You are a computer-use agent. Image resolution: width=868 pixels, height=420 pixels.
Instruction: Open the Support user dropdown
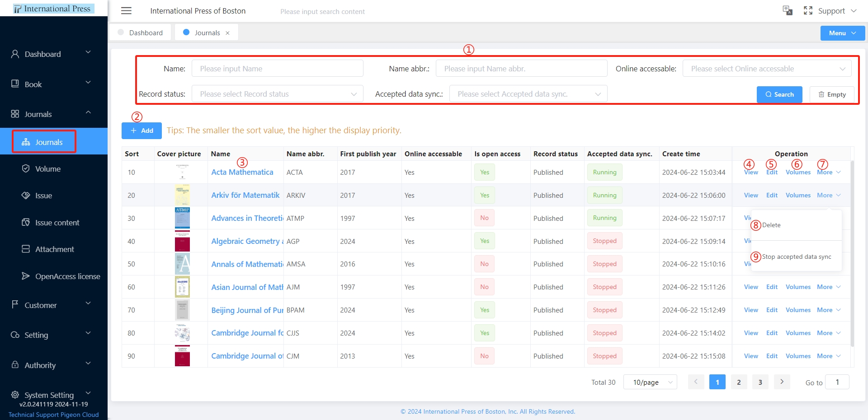(837, 11)
